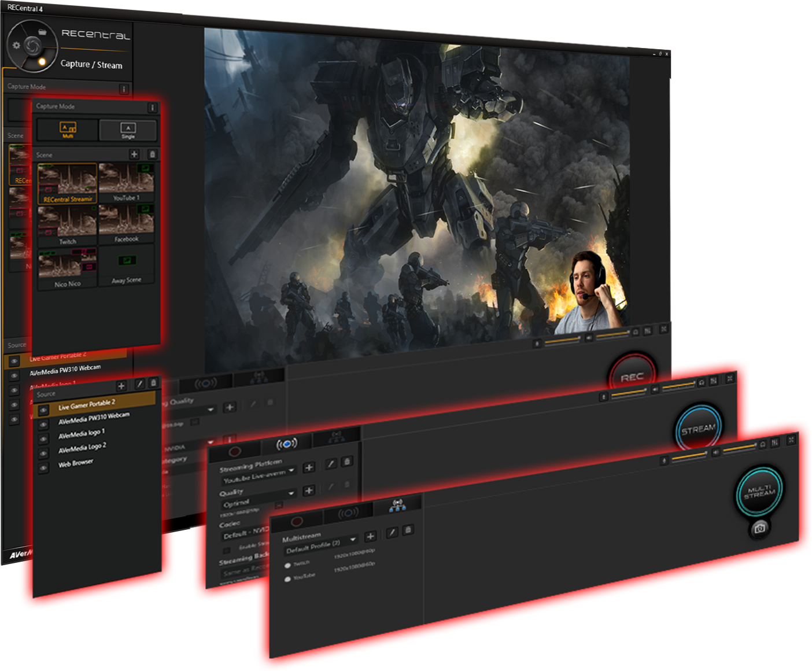Click the Capture Mode info icon in the main window

[x=123, y=89]
